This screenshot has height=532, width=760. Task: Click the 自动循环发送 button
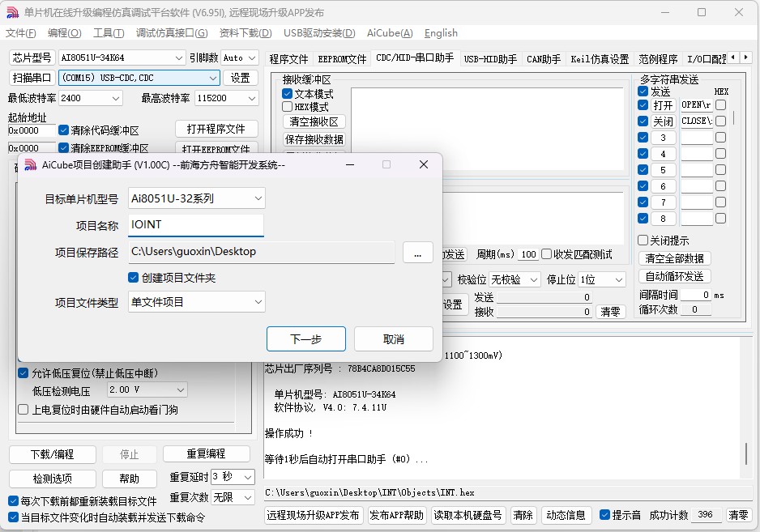pyautogui.click(x=674, y=276)
